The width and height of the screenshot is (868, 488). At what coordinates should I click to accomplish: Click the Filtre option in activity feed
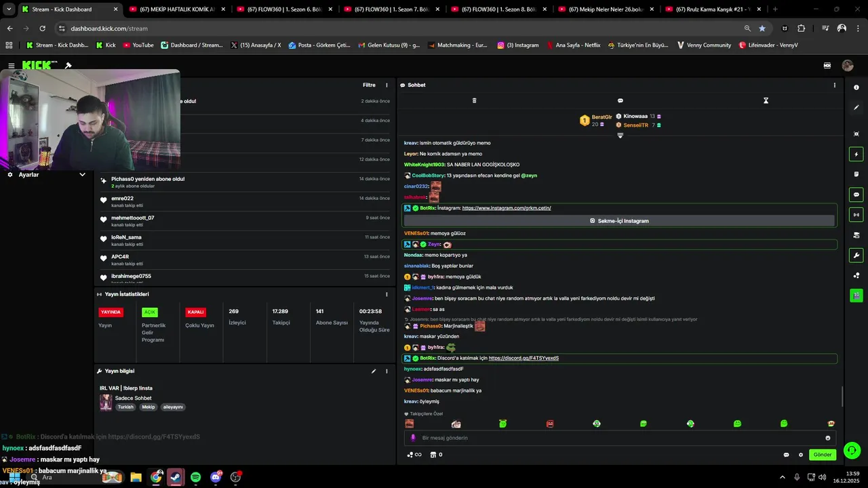[x=369, y=85]
